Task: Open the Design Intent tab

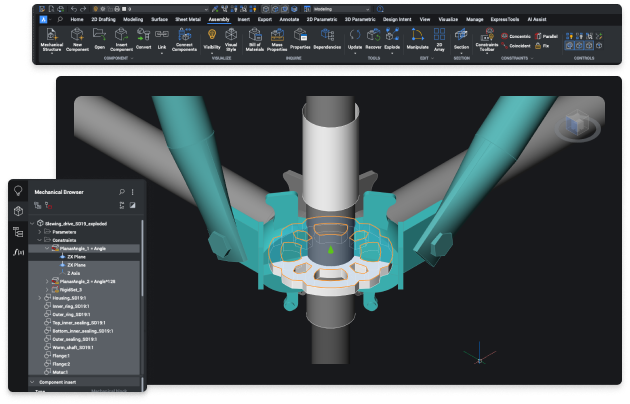Action: [397, 19]
